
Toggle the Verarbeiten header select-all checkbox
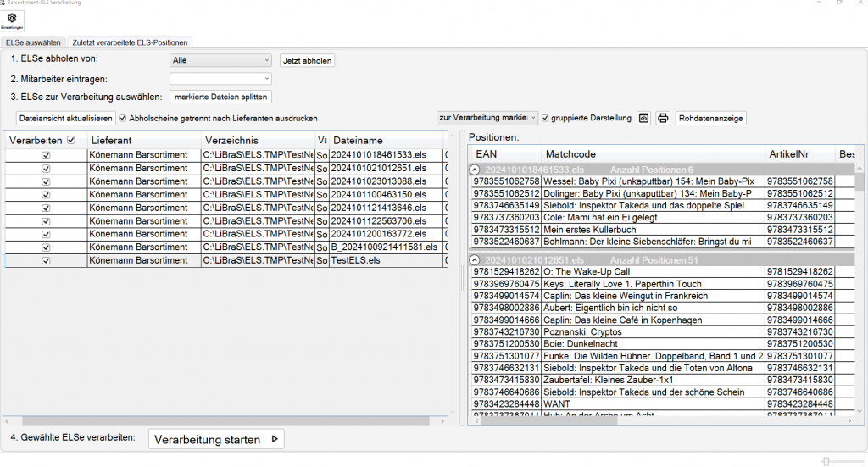(71, 140)
